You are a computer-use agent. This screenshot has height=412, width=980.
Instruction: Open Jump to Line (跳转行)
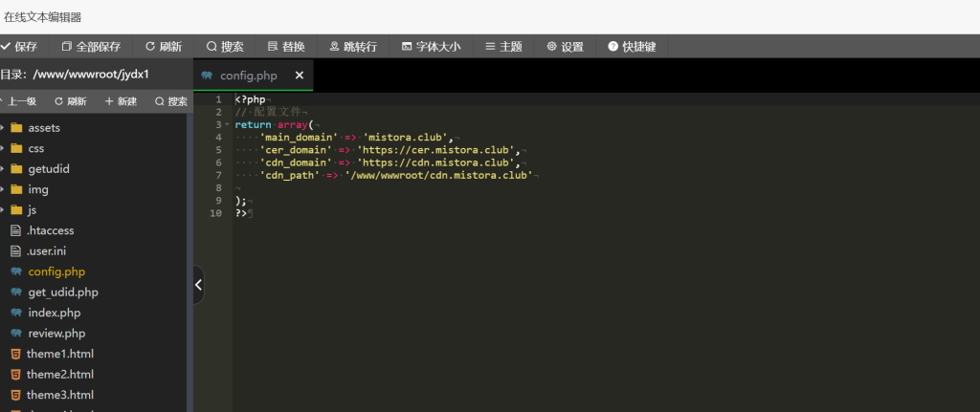click(x=352, y=46)
